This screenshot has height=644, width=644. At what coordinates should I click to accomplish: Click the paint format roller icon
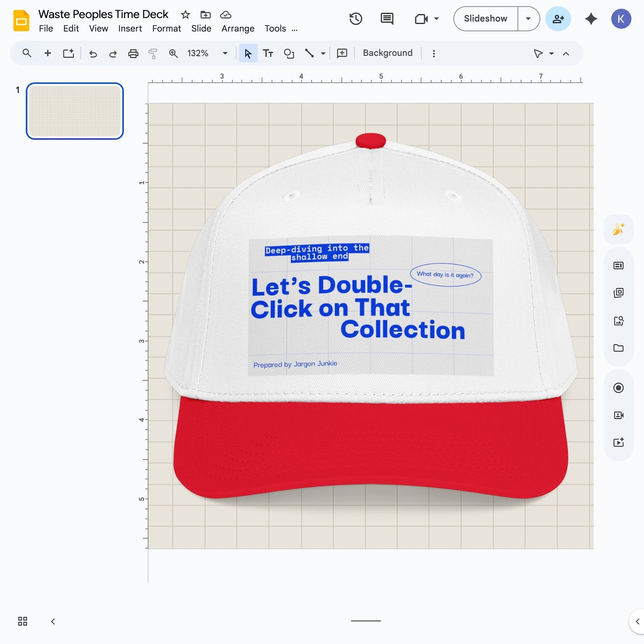153,53
